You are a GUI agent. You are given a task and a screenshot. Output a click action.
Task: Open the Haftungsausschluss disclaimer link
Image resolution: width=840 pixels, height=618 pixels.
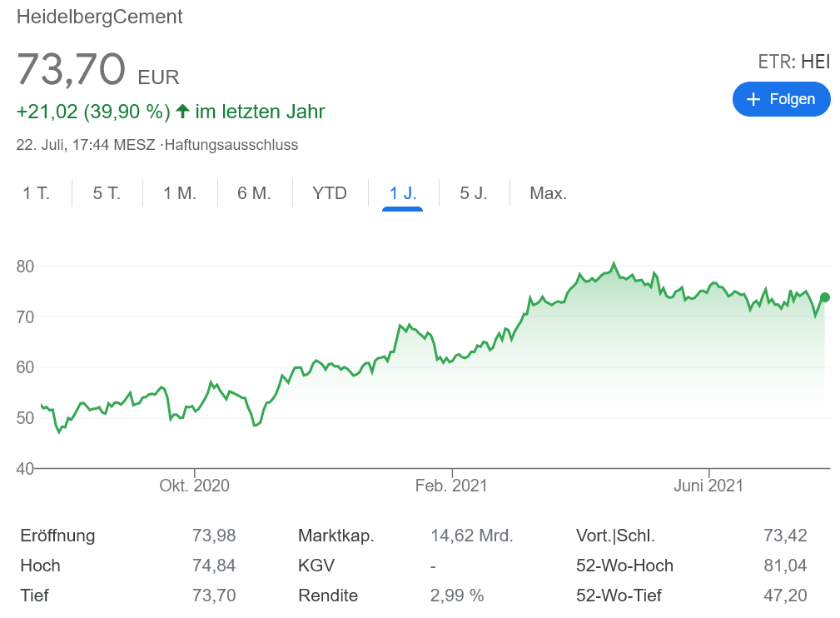click(231, 145)
